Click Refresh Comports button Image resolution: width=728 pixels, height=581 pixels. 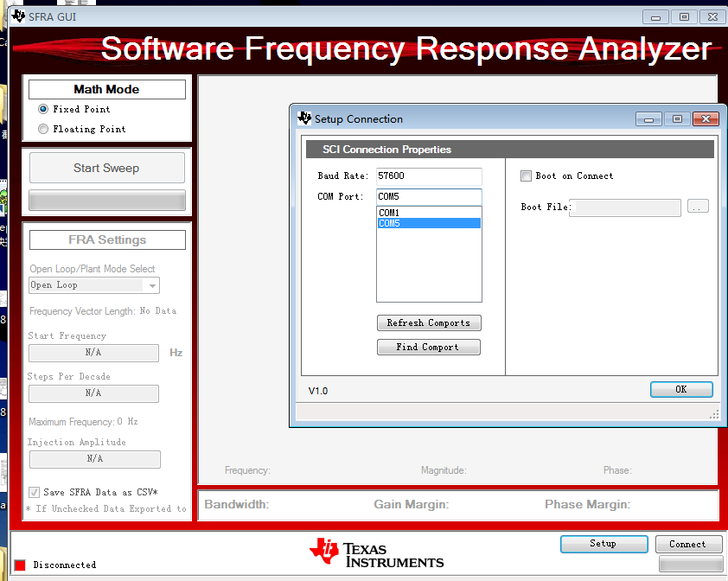[429, 322]
